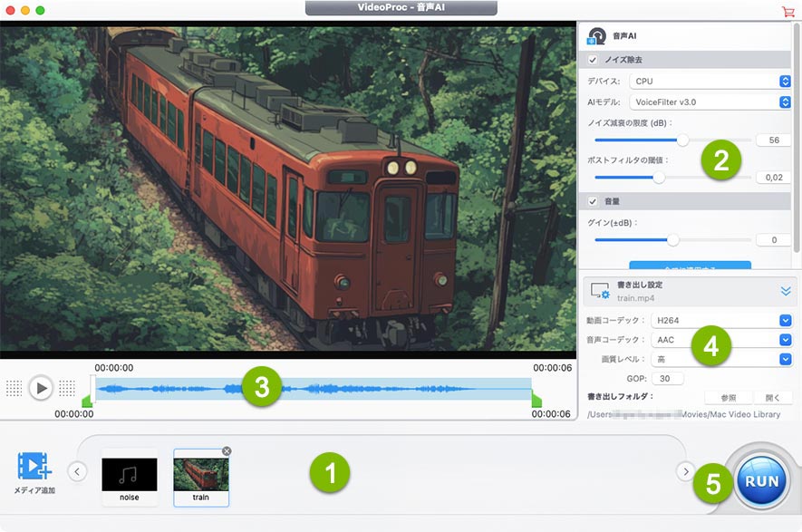This screenshot has width=802, height=532.
Task: Select the noise audio thumbnail
Action: (130, 478)
